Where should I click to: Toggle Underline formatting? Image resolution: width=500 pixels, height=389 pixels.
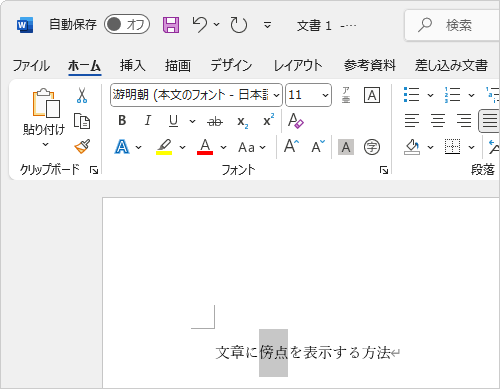pos(173,121)
